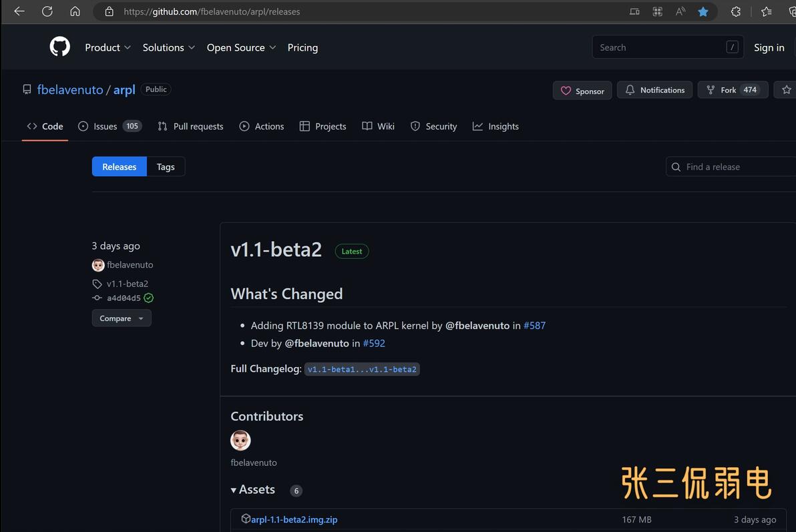The width and height of the screenshot is (796, 532).
Task: Click the green commit verified checkmark
Action: [x=149, y=298]
